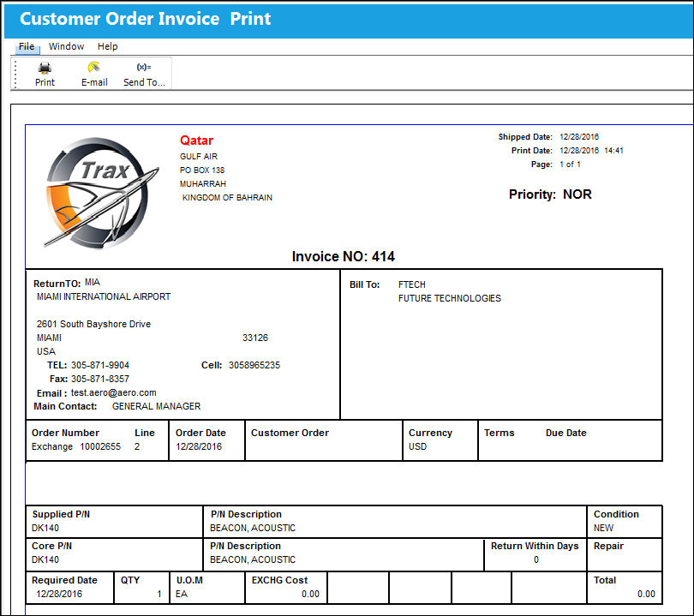The height and width of the screenshot is (616, 694).
Task: Click the page count '1 of 1'
Action: [x=570, y=164]
